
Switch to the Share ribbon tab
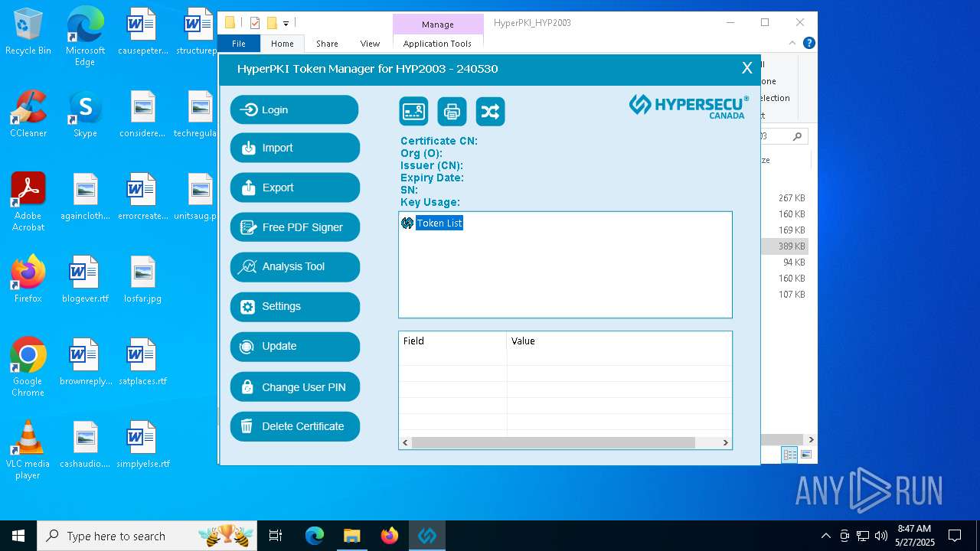327,44
